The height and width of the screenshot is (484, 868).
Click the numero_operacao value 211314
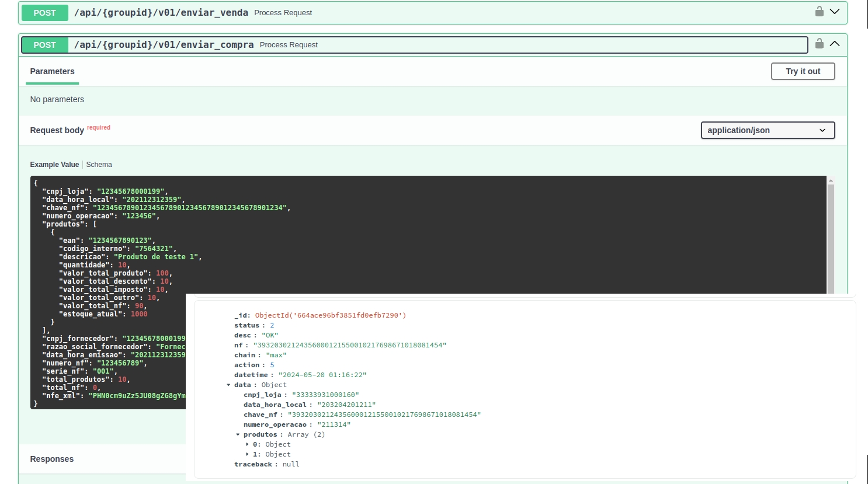[x=334, y=424]
